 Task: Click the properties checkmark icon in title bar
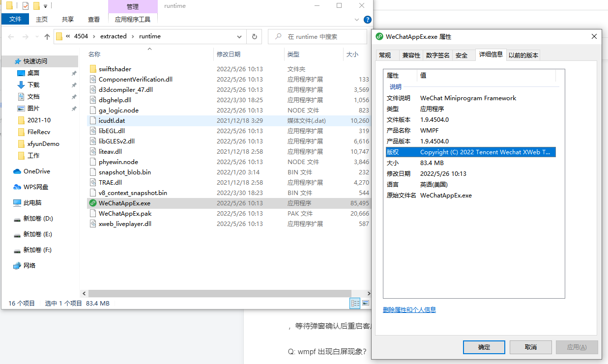(x=26, y=6)
